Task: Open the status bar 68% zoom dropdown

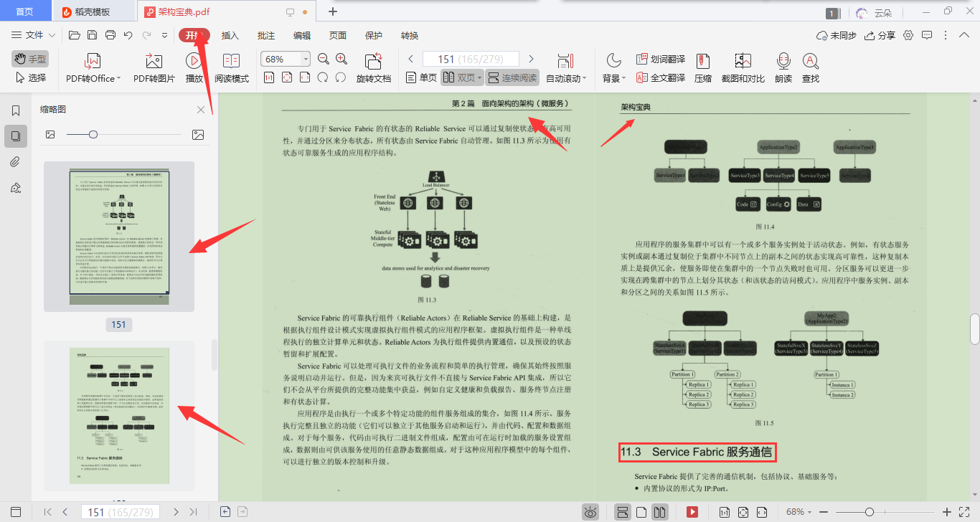Action: click(x=799, y=512)
